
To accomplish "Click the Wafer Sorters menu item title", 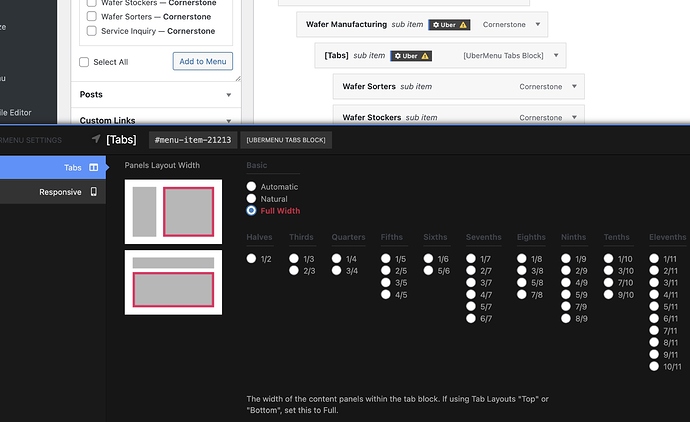I will 369,86.
